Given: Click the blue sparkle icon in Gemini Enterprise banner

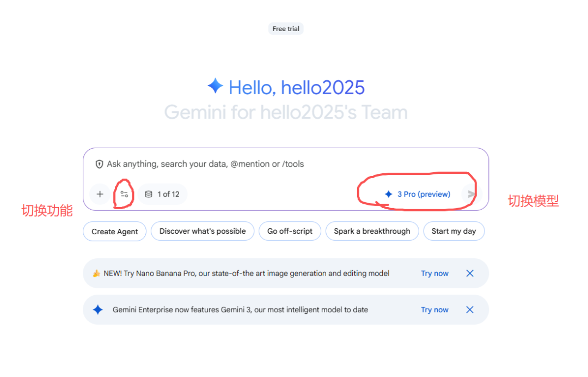Looking at the screenshot, I should (x=98, y=309).
